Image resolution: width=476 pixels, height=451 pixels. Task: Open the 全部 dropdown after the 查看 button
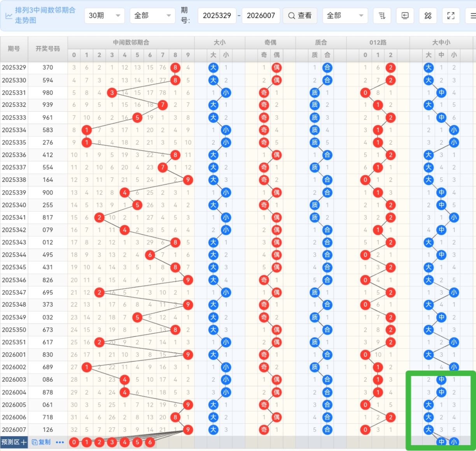pos(345,16)
